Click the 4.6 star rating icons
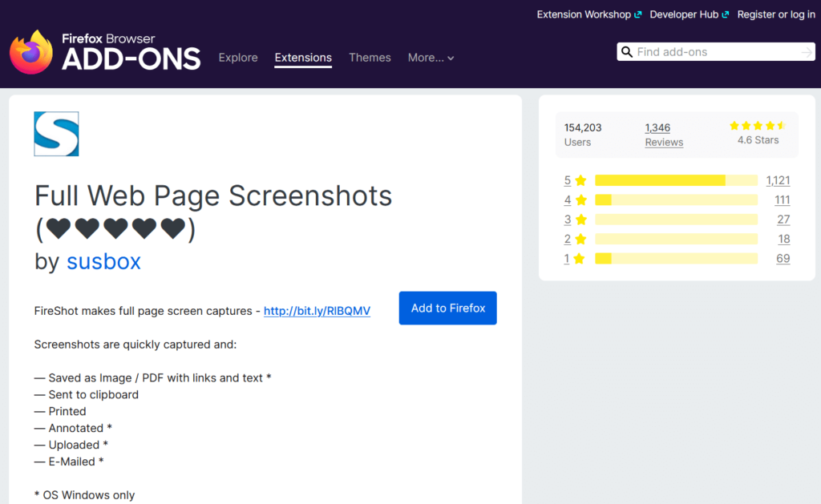Screen dimensions: 821x504 point(757,126)
